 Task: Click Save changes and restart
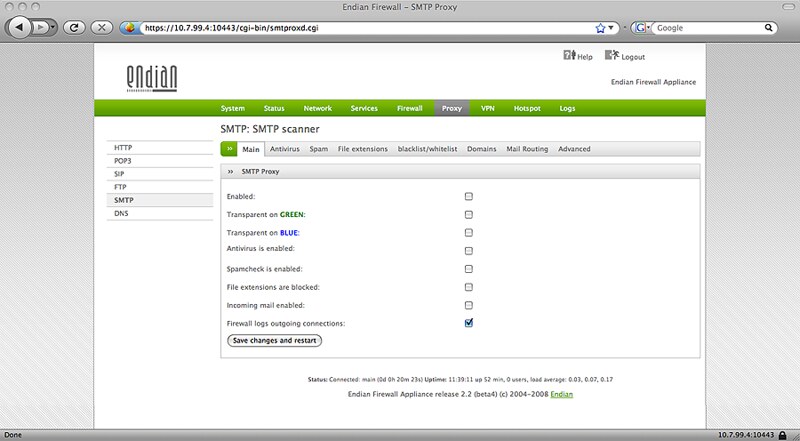(x=274, y=340)
